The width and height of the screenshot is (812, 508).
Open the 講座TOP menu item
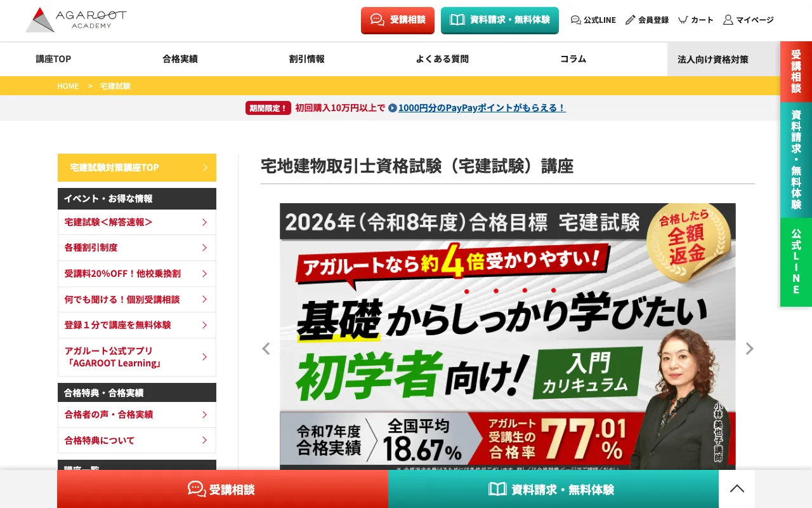[53, 59]
